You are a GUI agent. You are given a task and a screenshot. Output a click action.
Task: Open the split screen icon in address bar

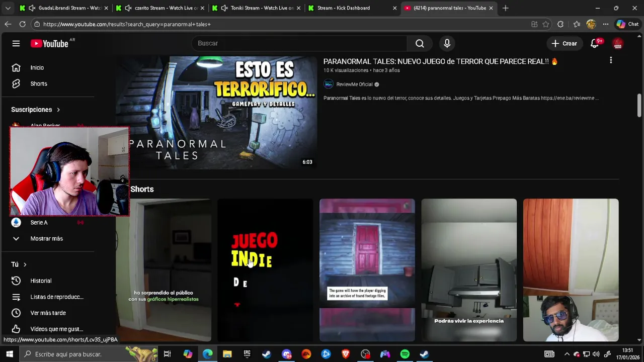click(534, 24)
